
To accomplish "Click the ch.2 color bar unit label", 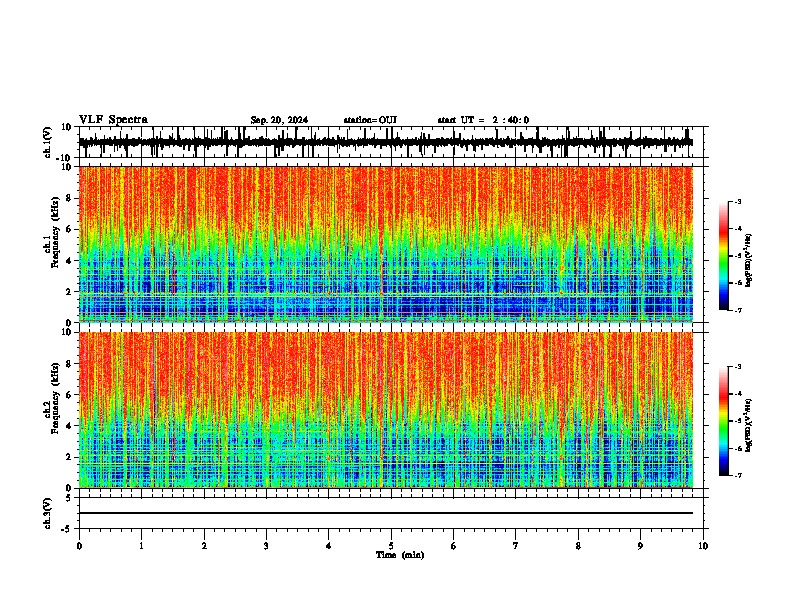I will point(749,425).
